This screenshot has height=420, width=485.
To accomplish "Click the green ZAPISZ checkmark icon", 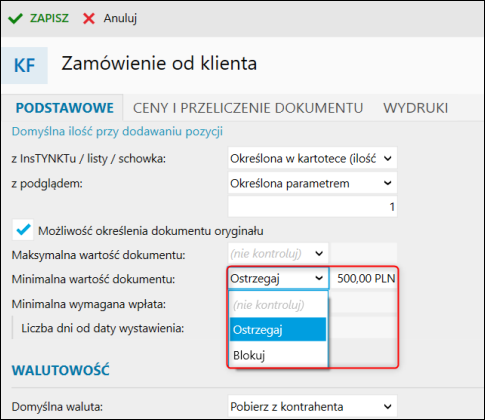I will [x=15, y=18].
